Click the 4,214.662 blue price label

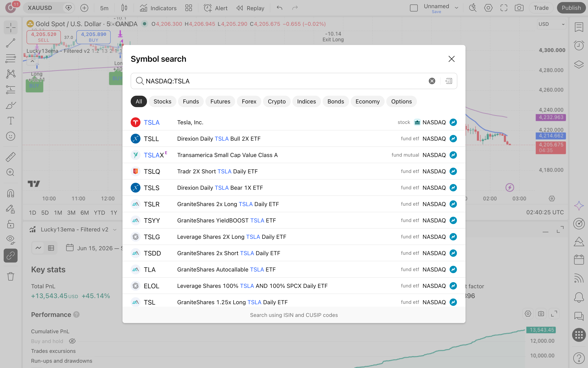click(x=551, y=136)
